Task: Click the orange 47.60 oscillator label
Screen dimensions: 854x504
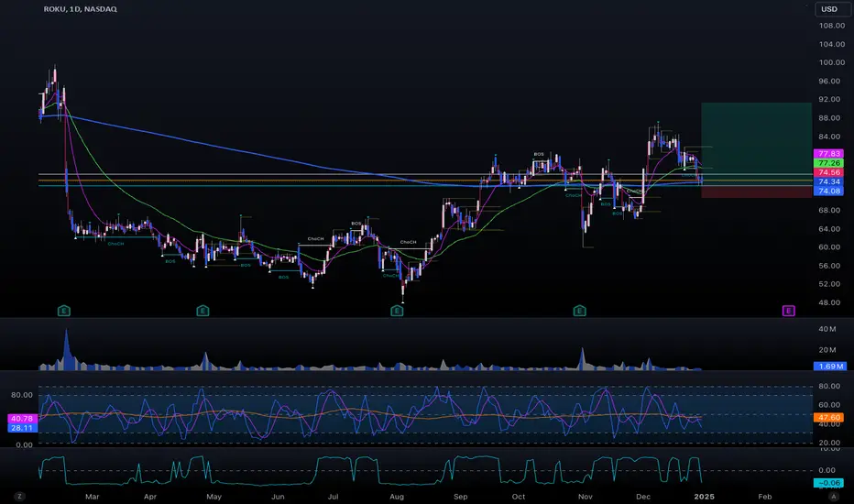Action: (x=828, y=417)
